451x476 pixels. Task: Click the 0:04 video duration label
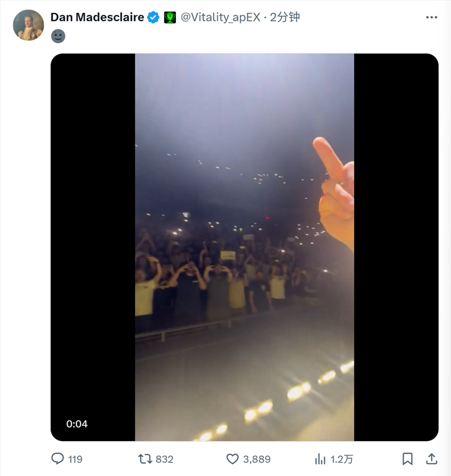pos(77,424)
